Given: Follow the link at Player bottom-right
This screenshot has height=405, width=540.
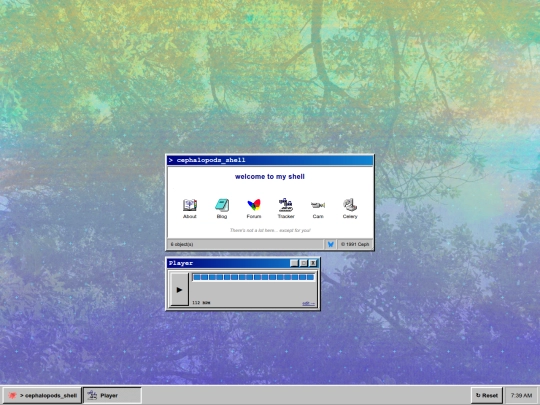Looking at the screenshot, I should (308, 303).
